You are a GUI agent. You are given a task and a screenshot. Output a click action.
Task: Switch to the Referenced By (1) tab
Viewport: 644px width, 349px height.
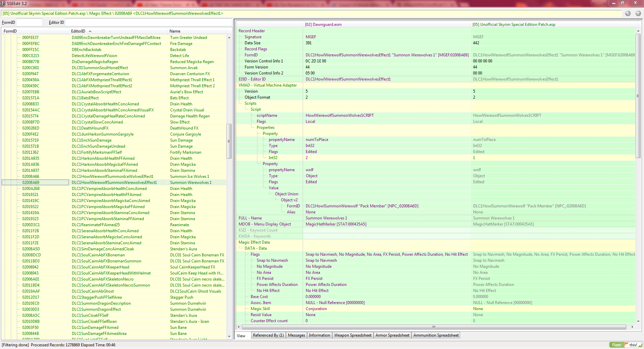point(268,335)
